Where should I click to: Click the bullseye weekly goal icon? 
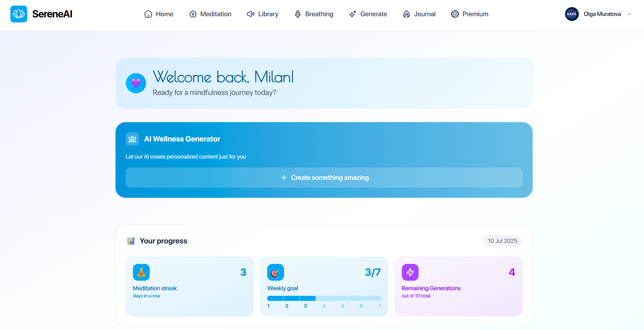[x=276, y=272]
